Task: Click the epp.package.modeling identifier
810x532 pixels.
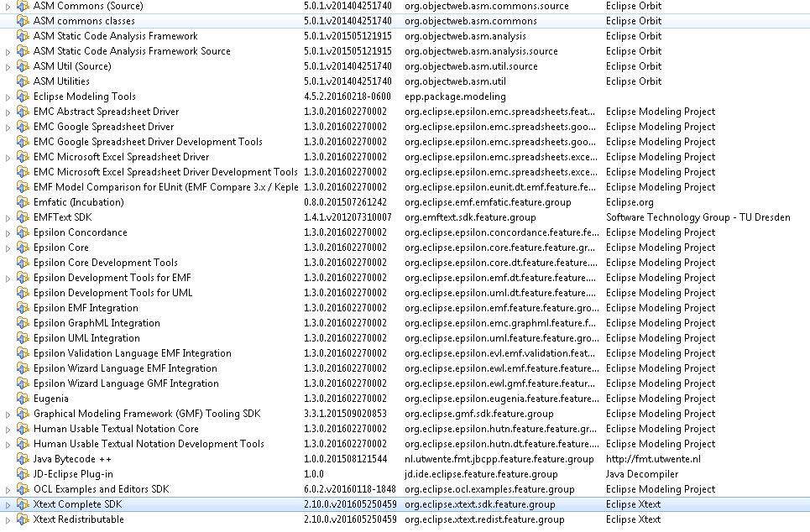Action: [x=455, y=96]
